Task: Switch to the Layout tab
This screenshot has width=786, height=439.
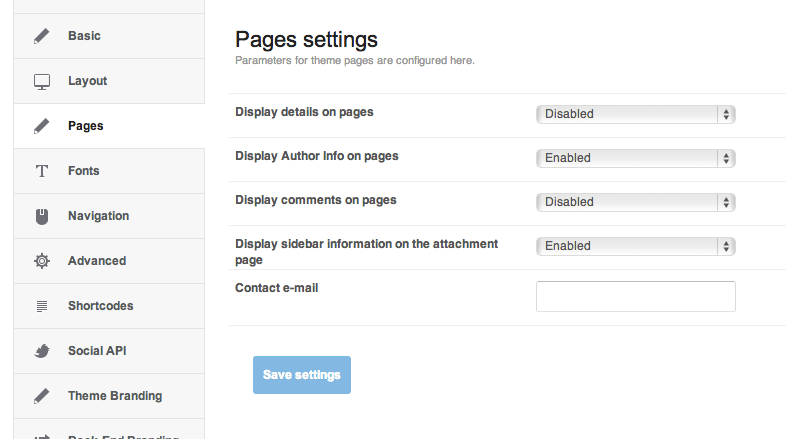Action: (109, 81)
